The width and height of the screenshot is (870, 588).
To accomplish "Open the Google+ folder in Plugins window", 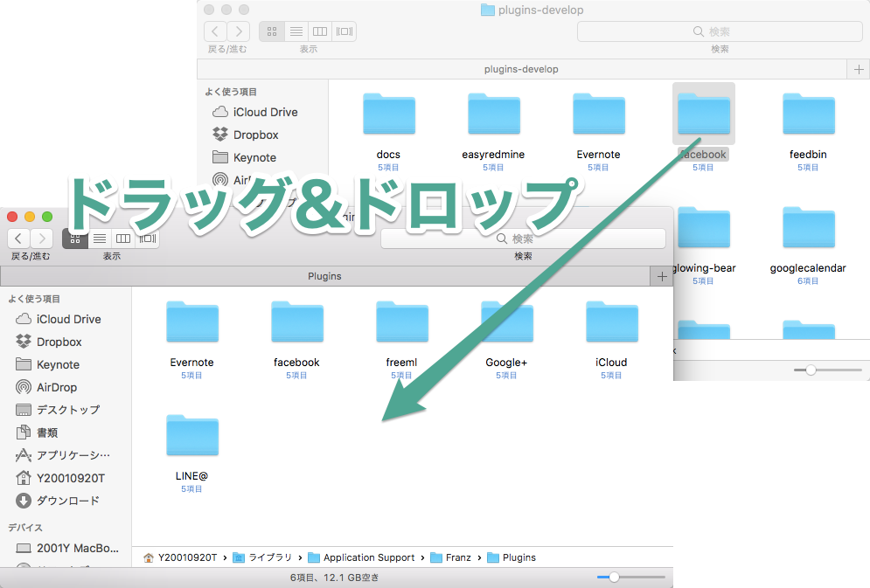I will 506,322.
